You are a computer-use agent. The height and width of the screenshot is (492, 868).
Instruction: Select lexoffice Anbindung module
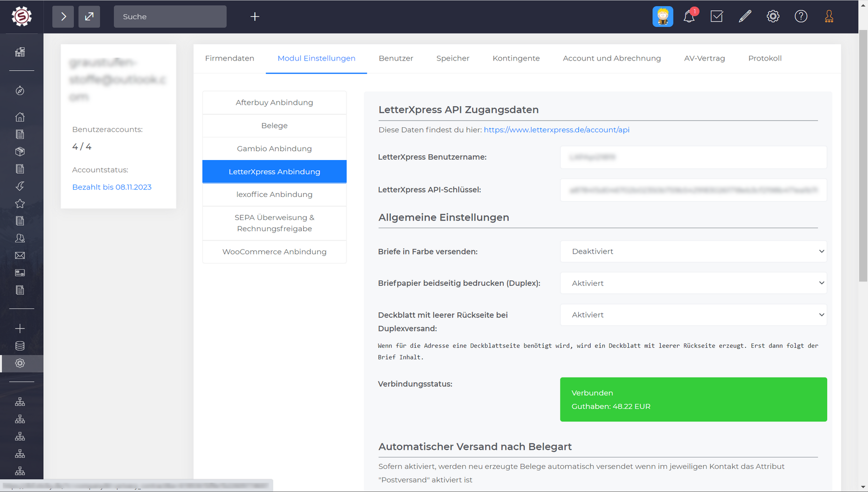tap(274, 195)
